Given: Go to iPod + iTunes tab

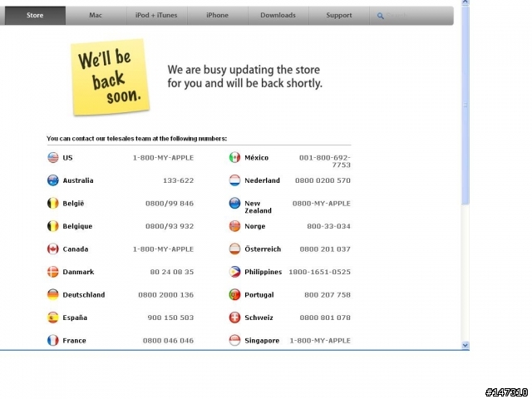Looking at the screenshot, I should pyautogui.click(x=156, y=15).
